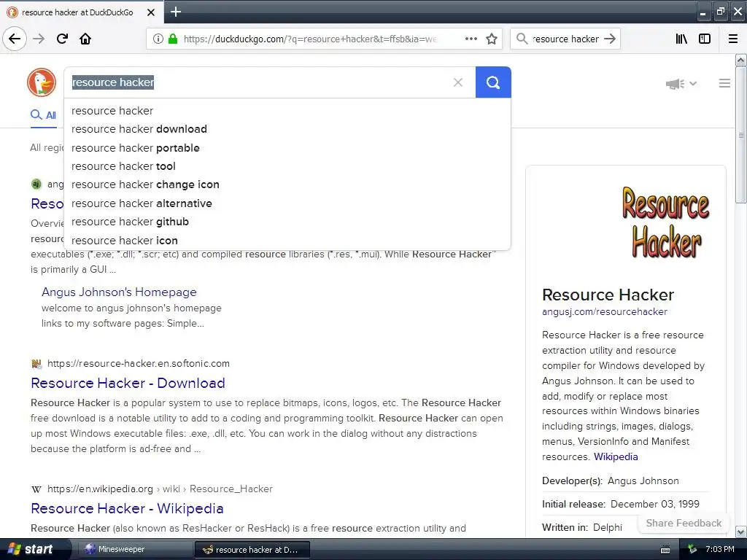This screenshot has width=747, height=560.
Task: Click page scrollbar up arrow
Action: click(x=741, y=60)
